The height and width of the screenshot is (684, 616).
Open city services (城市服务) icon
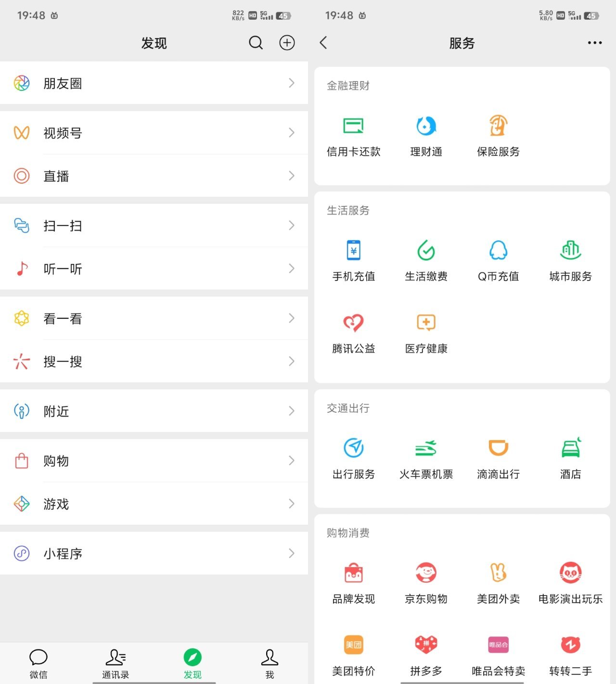[571, 250]
